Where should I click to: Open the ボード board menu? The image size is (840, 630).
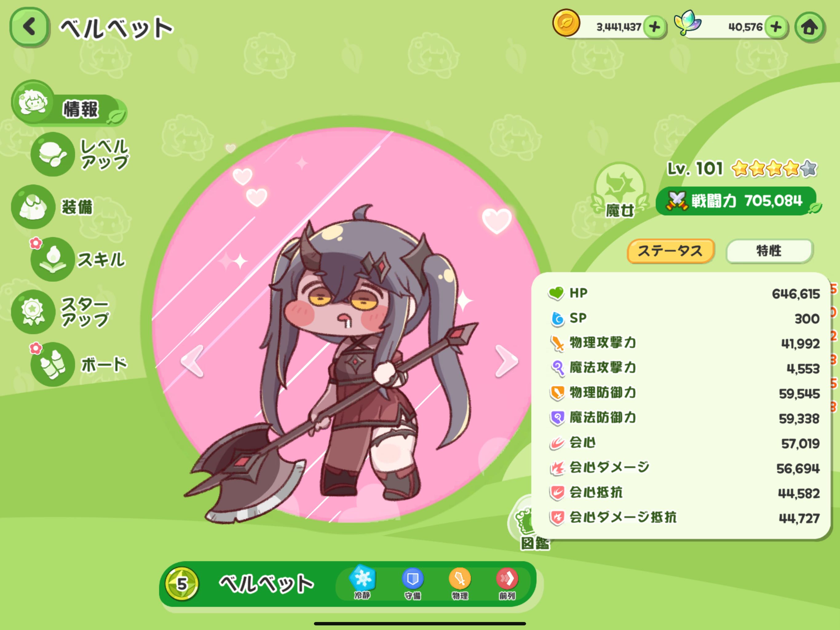tap(53, 364)
